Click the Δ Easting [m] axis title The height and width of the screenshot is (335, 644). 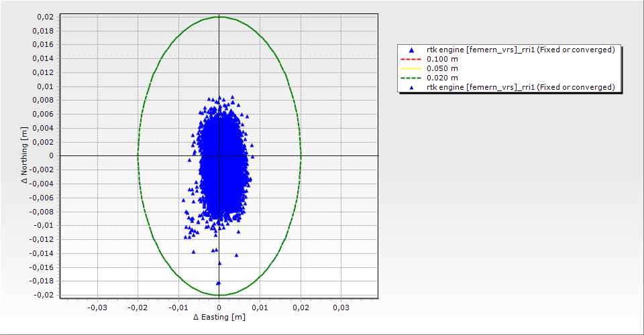click(x=219, y=317)
